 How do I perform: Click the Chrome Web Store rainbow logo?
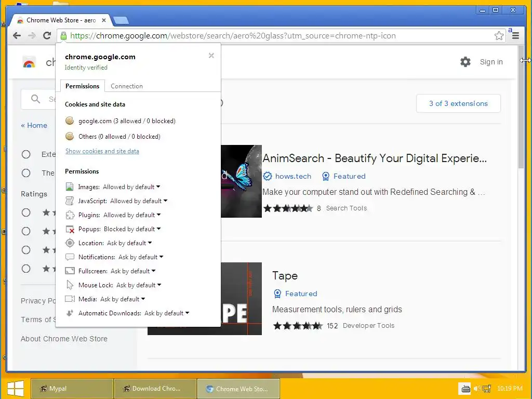coord(29,62)
